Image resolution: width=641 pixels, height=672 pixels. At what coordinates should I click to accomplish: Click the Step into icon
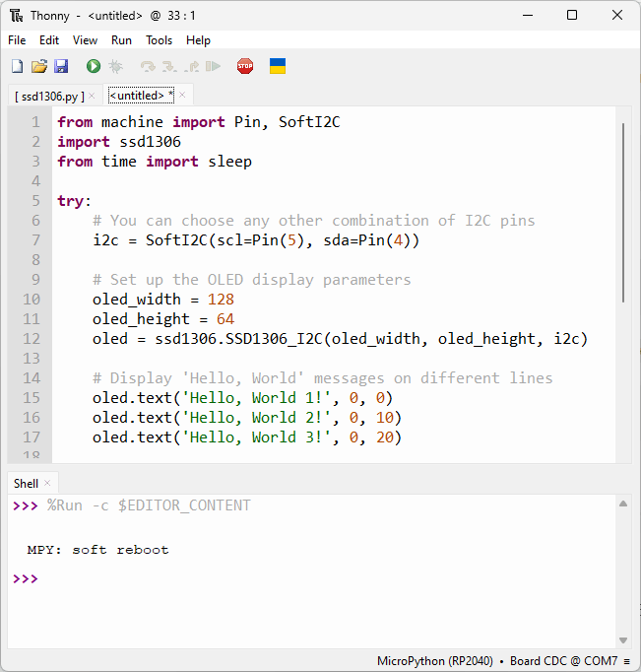click(x=169, y=66)
